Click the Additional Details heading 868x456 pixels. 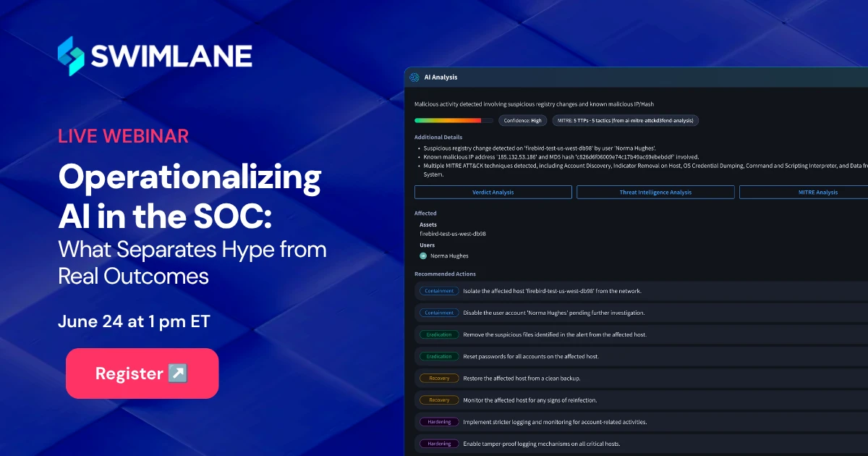[x=438, y=137]
